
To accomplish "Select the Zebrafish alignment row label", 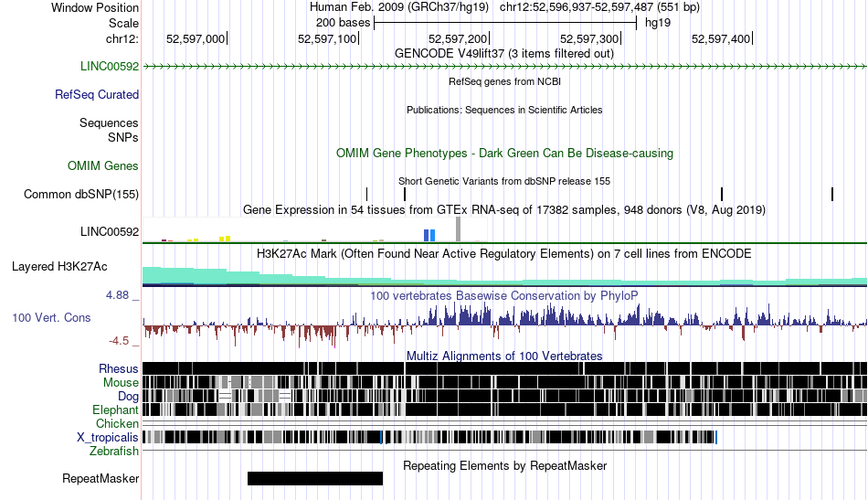I will [114, 452].
